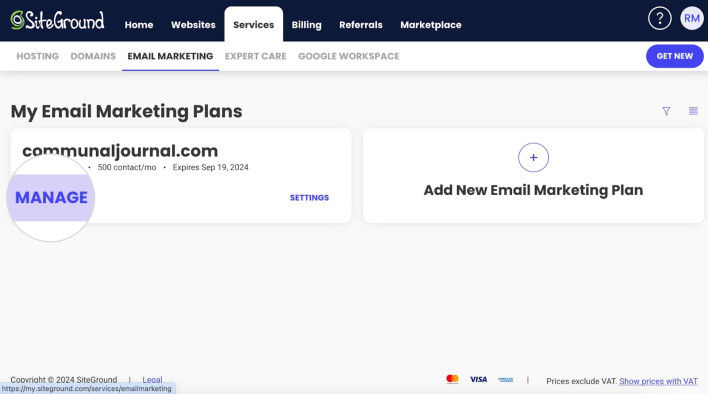
Task: Go to the Home menu
Action: point(139,25)
